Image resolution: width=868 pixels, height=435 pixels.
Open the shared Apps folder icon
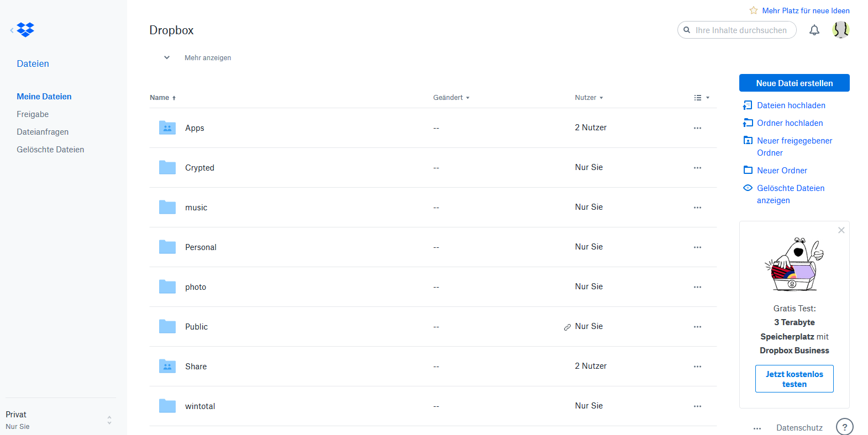167,128
